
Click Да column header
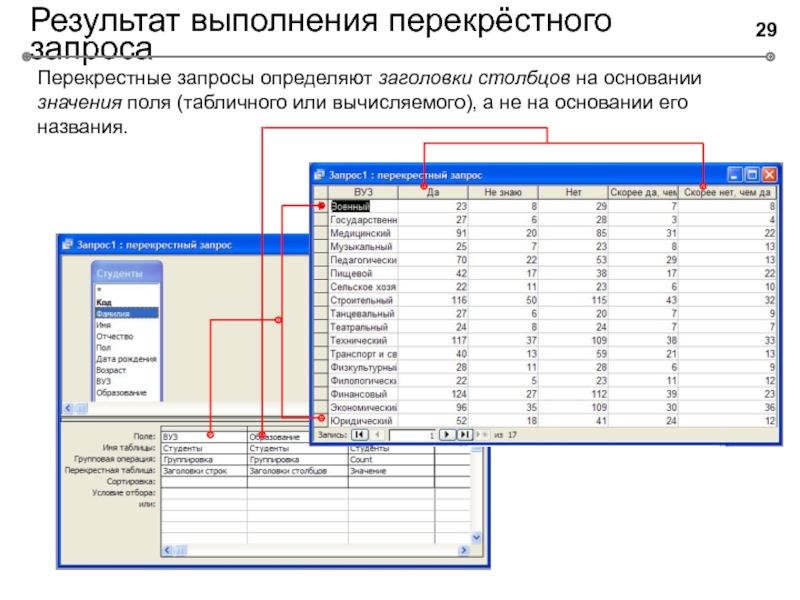pyautogui.click(x=433, y=192)
